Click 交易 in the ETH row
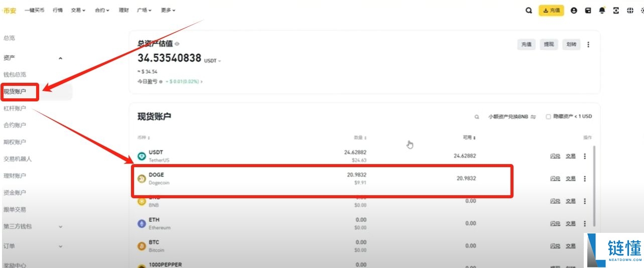 [x=571, y=223]
